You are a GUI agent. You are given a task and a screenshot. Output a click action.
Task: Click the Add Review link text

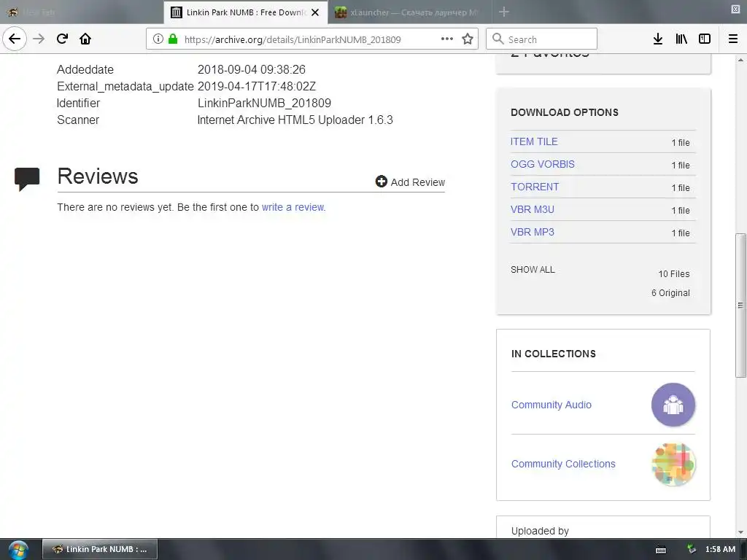[x=417, y=182]
